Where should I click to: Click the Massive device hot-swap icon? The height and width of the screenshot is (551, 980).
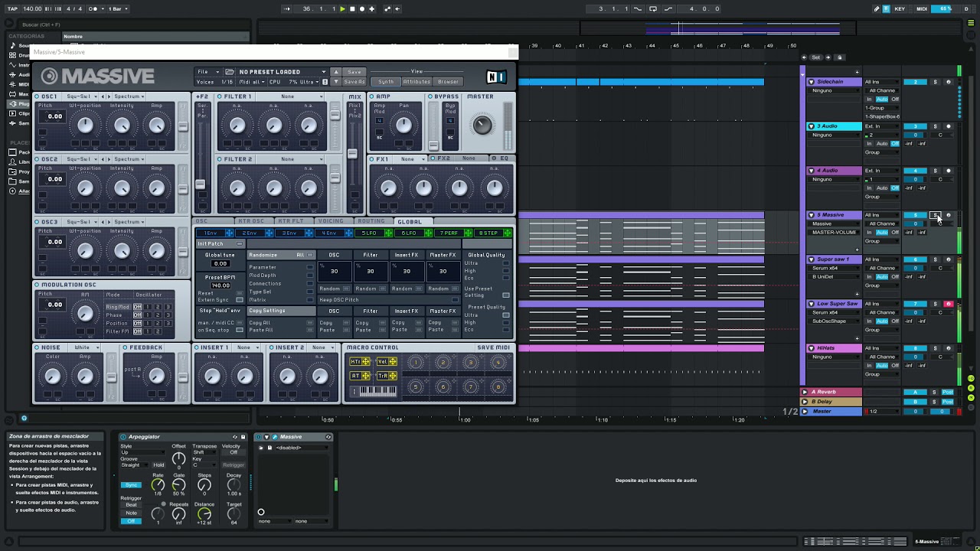coord(328,437)
